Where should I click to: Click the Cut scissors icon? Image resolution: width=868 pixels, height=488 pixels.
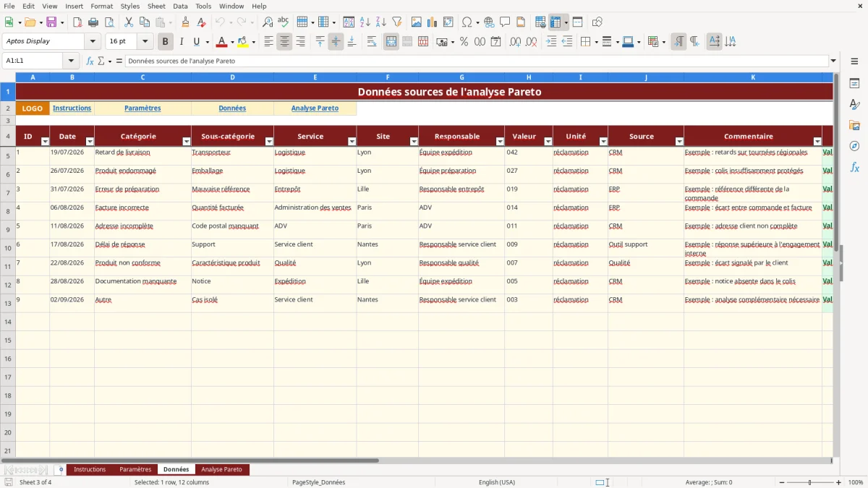pyautogui.click(x=129, y=22)
